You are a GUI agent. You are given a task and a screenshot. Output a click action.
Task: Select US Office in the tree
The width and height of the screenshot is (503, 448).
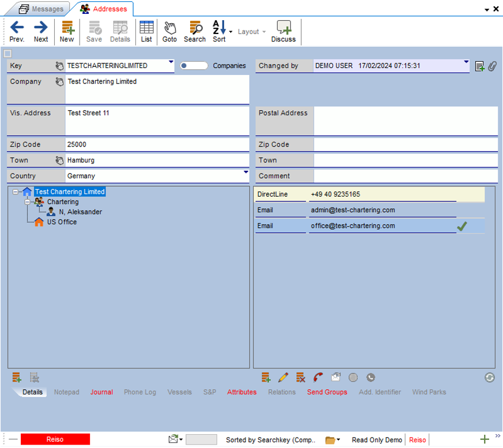pos(62,222)
